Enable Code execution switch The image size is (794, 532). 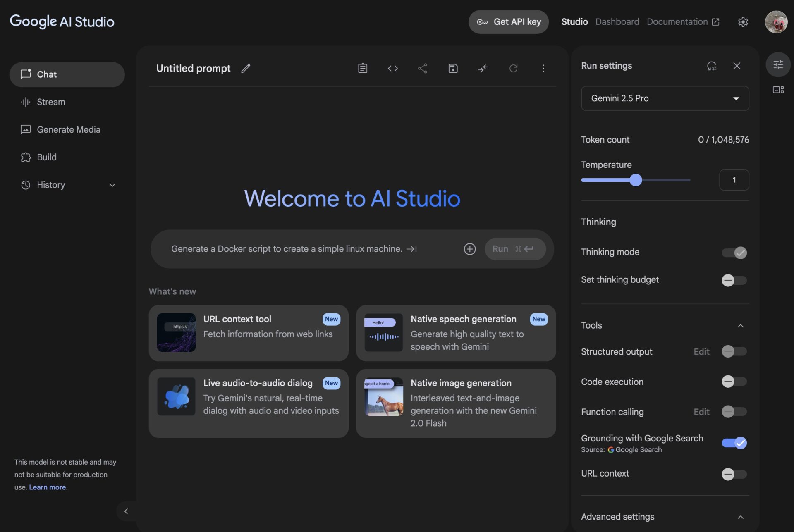tap(734, 382)
